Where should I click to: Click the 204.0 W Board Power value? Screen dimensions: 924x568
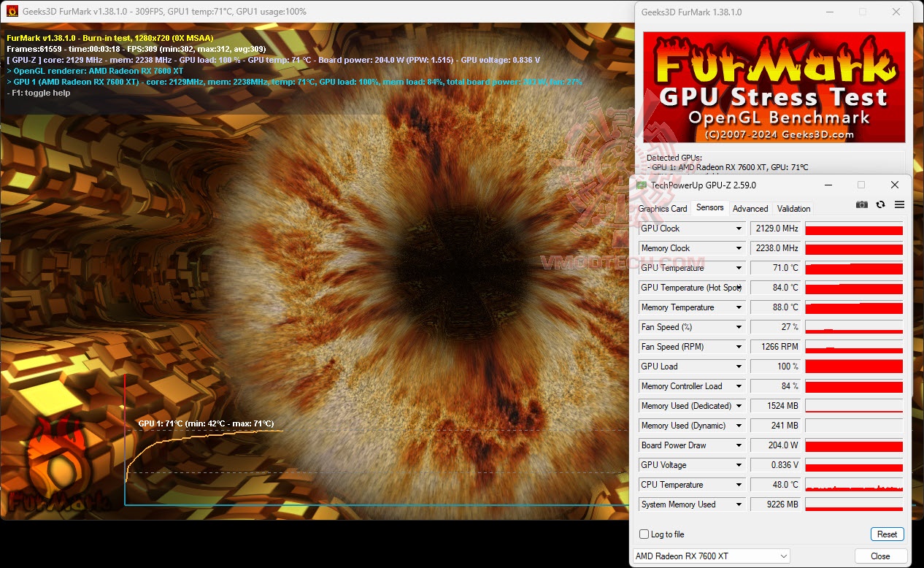click(x=776, y=445)
